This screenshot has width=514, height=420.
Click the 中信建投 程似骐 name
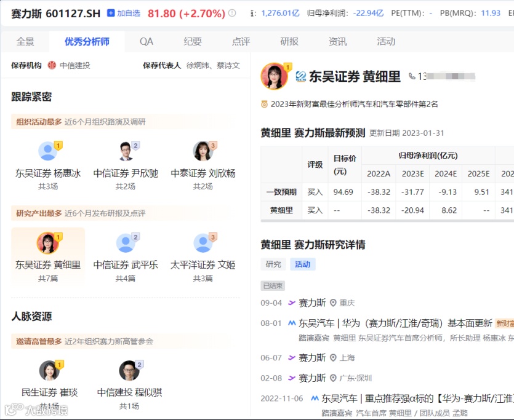coord(129,392)
